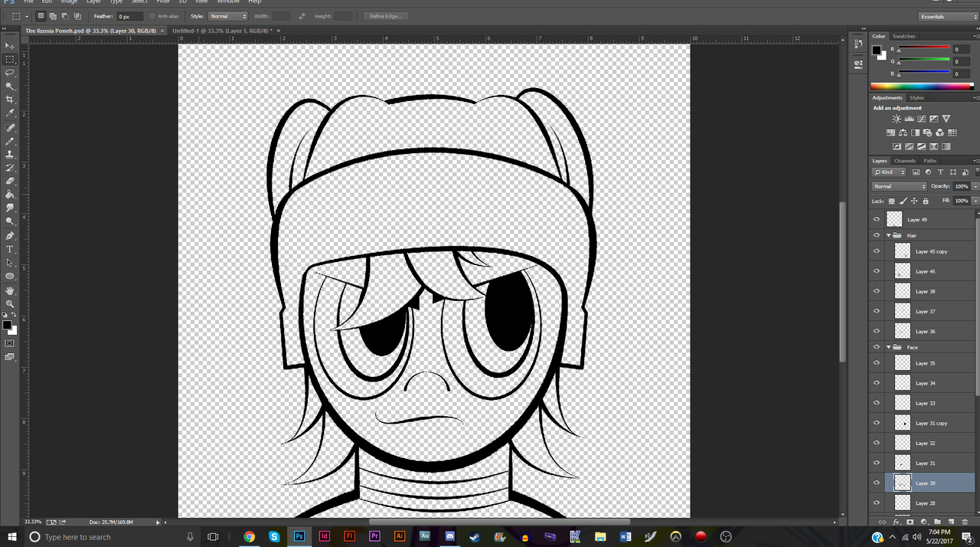This screenshot has height=547, width=980.
Task: Select the Lasso tool
Action: 10,73
